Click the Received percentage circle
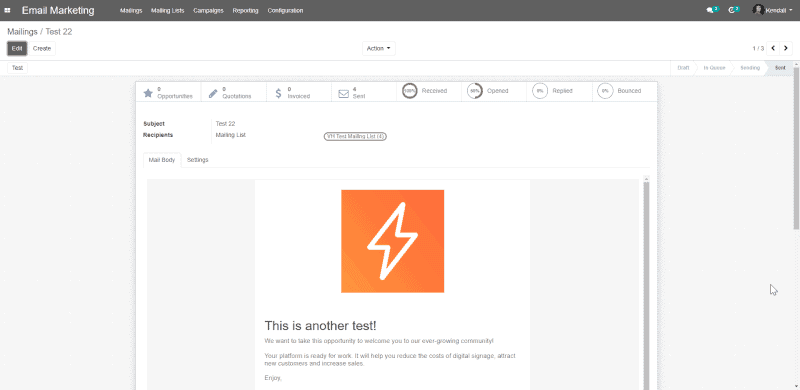Image resolution: width=800 pixels, height=390 pixels. tap(409, 91)
